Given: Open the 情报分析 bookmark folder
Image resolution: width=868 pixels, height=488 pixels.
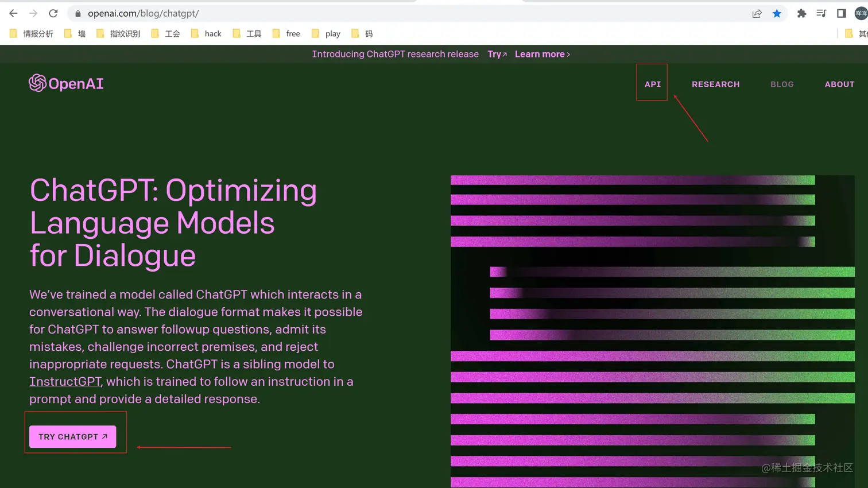Looking at the screenshot, I should tap(32, 34).
